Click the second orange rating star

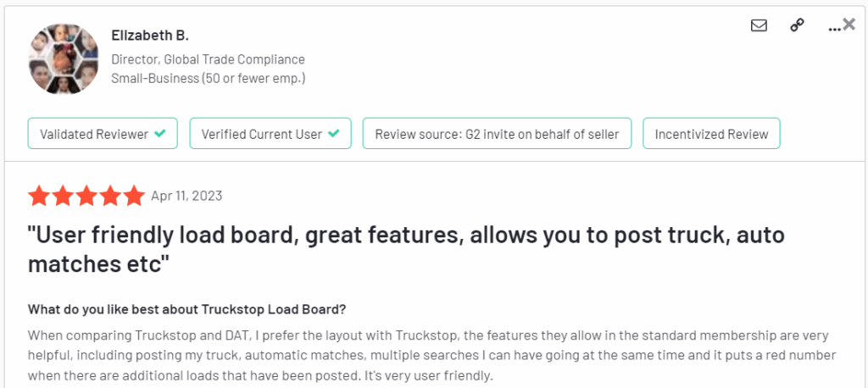click(63, 197)
